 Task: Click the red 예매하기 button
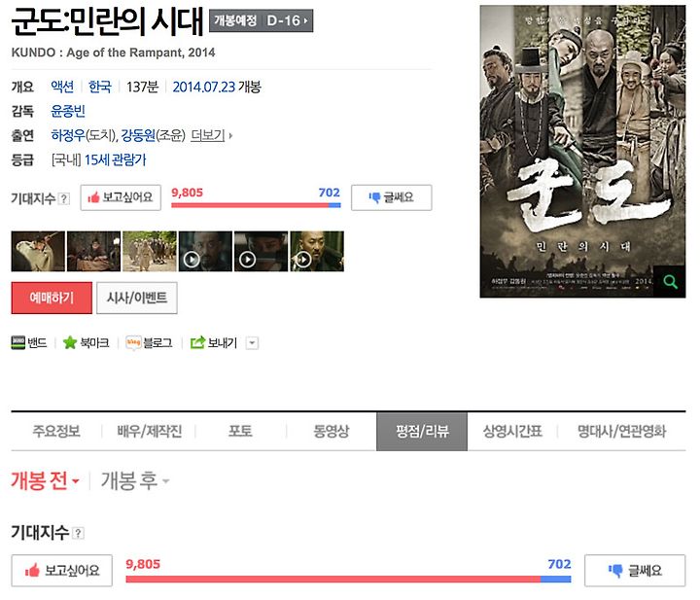(x=52, y=298)
